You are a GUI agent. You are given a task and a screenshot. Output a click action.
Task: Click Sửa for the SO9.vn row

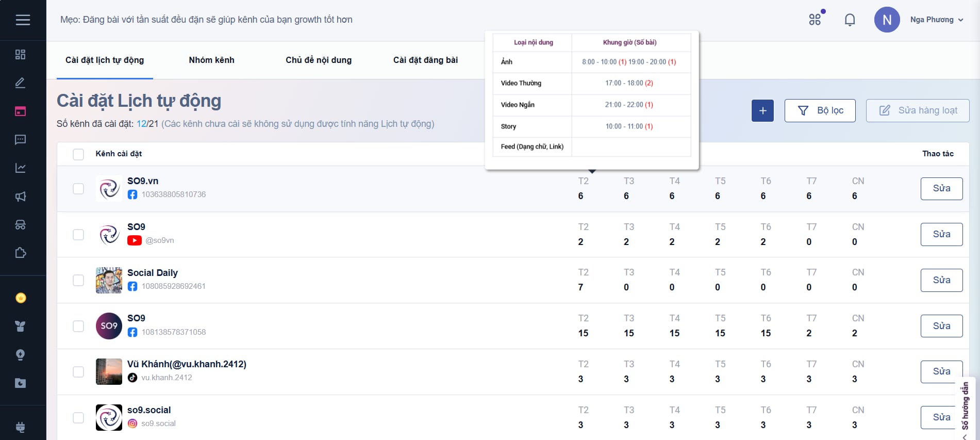941,188
